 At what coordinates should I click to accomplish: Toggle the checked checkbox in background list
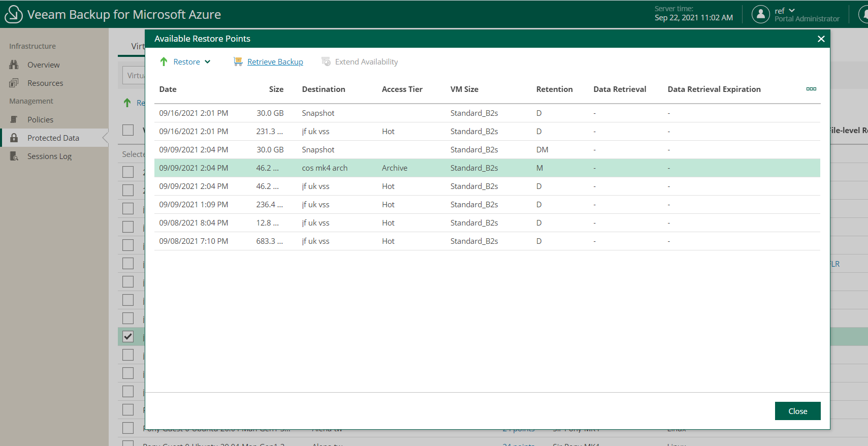[128, 336]
